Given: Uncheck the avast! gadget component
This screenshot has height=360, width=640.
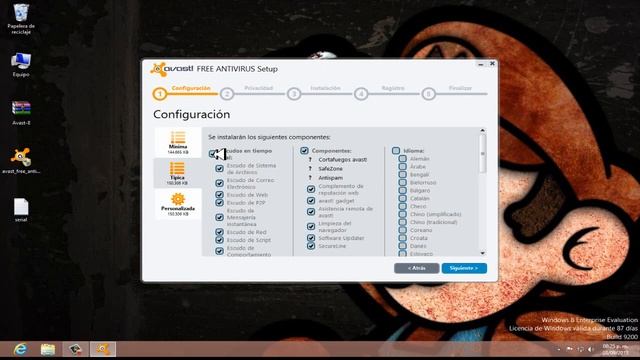Looking at the screenshot, I should [x=311, y=201].
